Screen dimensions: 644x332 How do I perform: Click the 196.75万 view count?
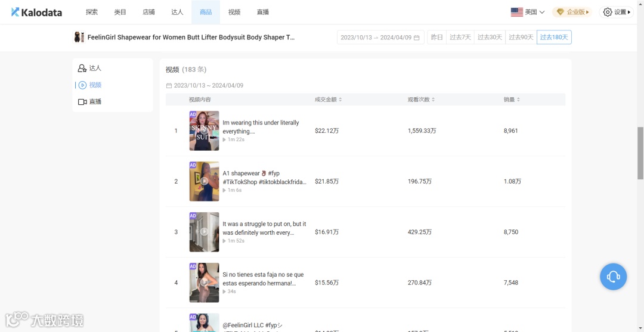pos(420,181)
